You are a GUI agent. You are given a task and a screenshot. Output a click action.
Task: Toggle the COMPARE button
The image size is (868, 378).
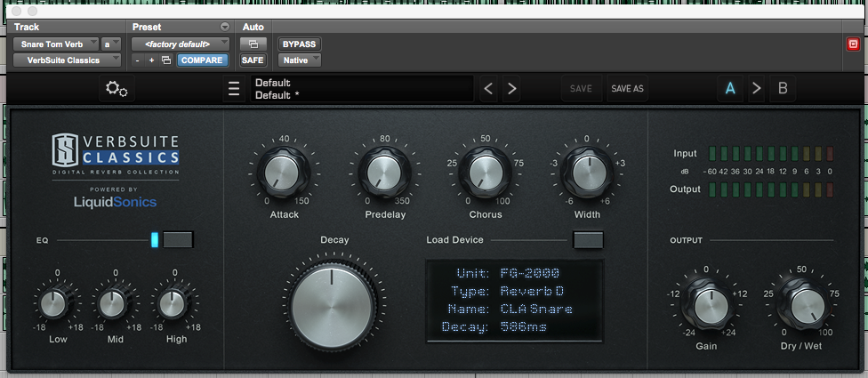click(x=203, y=60)
